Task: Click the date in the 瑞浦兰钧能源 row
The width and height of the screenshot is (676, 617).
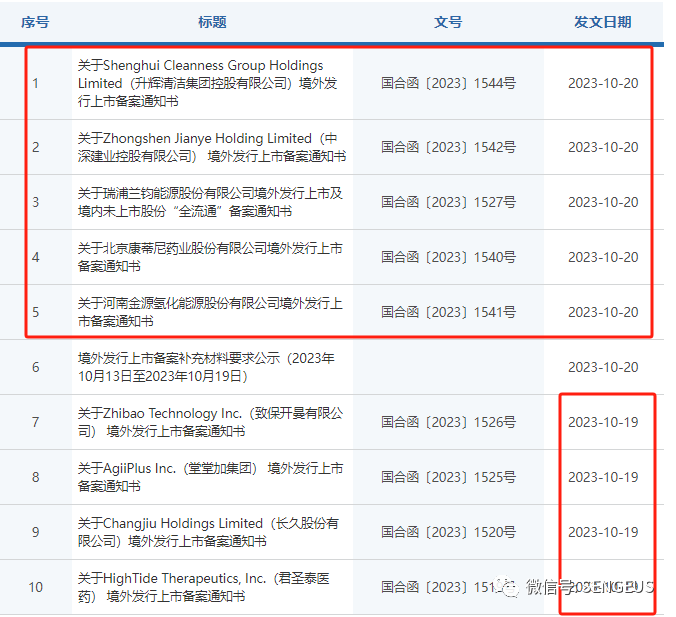Action: click(x=603, y=202)
